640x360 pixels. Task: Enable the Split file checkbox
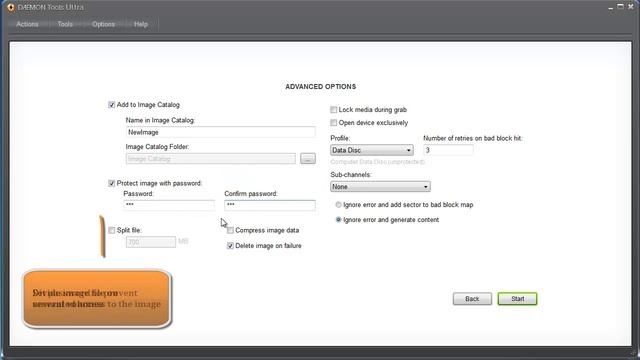[111, 230]
